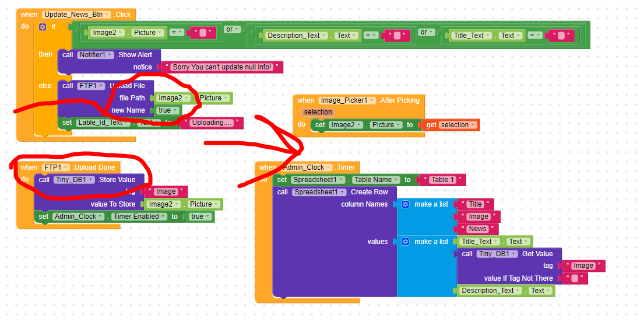Open the selection dropdown in the get block
The image size is (644, 321).
(458, 125)
